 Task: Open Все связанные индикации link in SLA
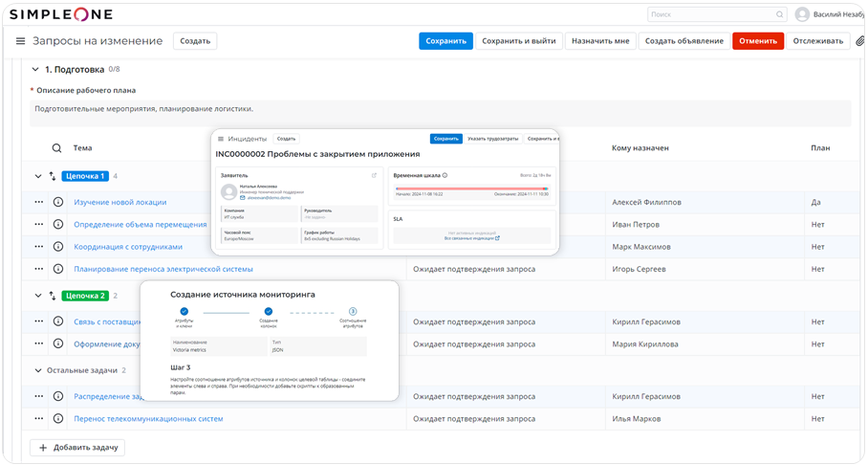tap(471, 238)
